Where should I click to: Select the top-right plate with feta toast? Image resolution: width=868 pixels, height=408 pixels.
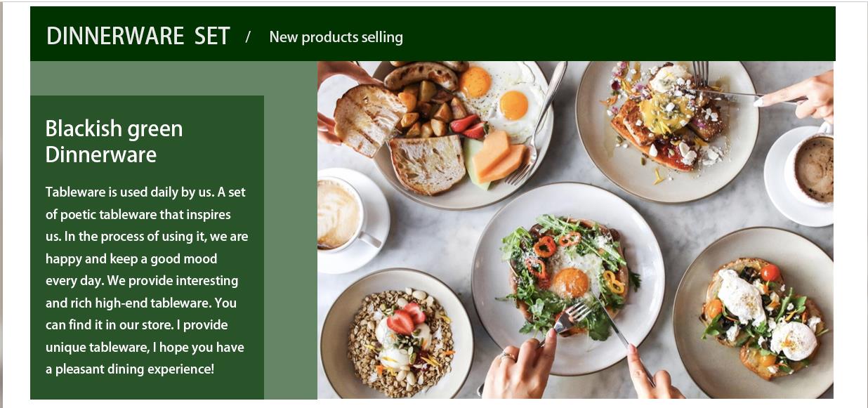tap(666, 130)
